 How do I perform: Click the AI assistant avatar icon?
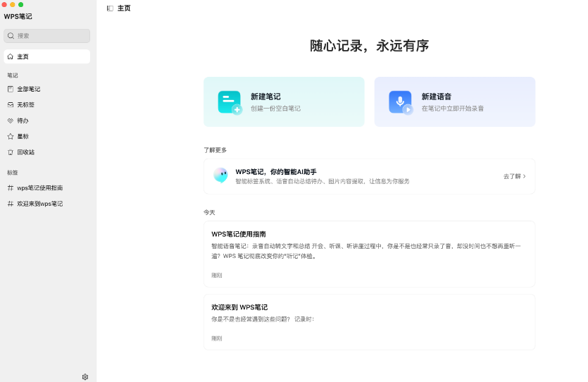[220, 175]
